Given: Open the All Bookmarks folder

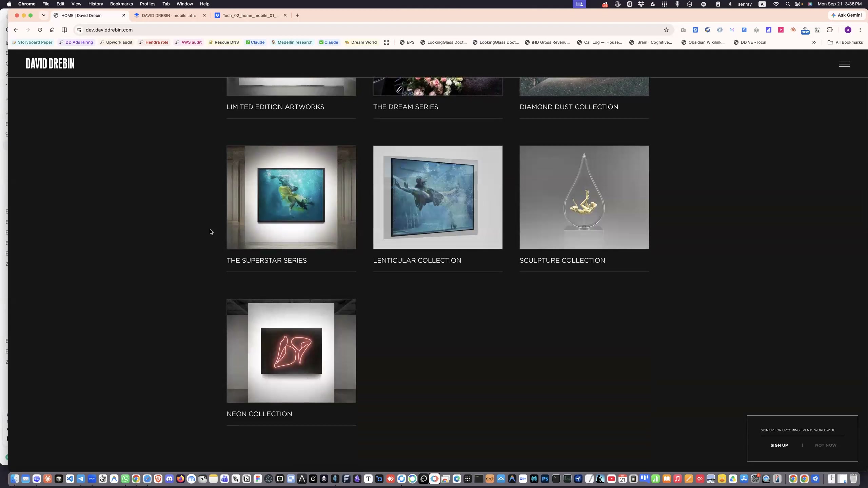Looking at the screenshot, I should (x=845, y=42).
